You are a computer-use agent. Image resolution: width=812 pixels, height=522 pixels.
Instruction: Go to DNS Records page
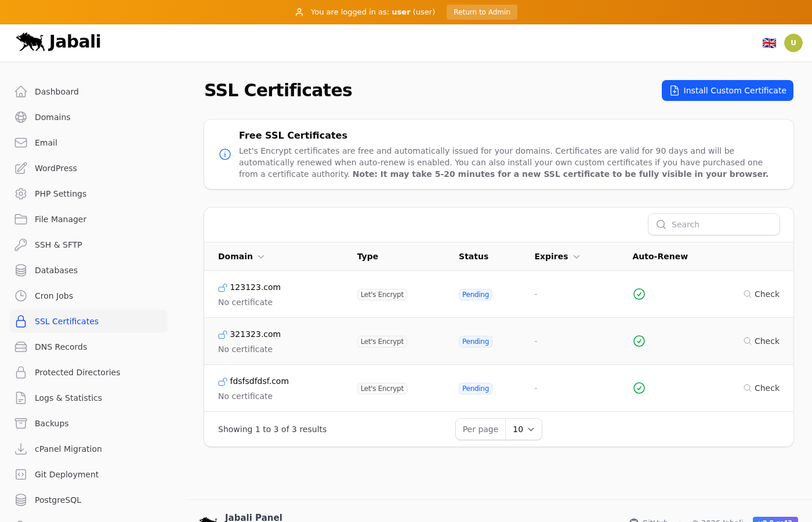click(x=60, y=347)
